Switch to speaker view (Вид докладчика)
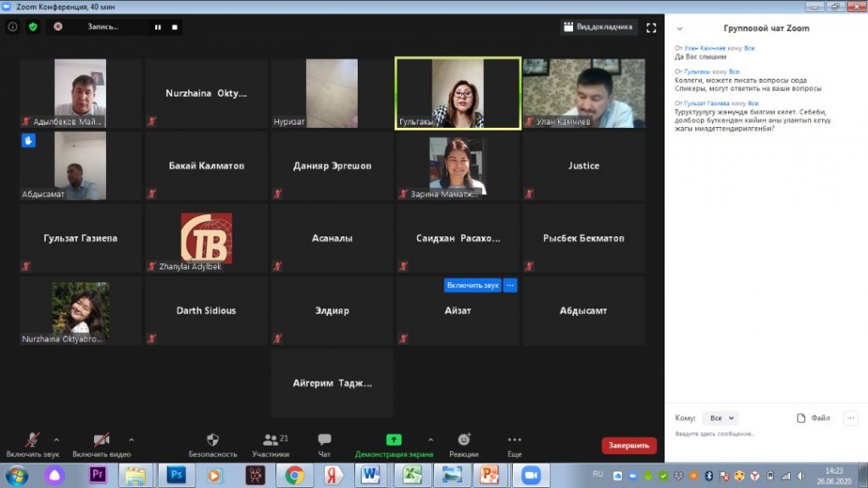The image size is (868, 488). (x=598, y=26)
